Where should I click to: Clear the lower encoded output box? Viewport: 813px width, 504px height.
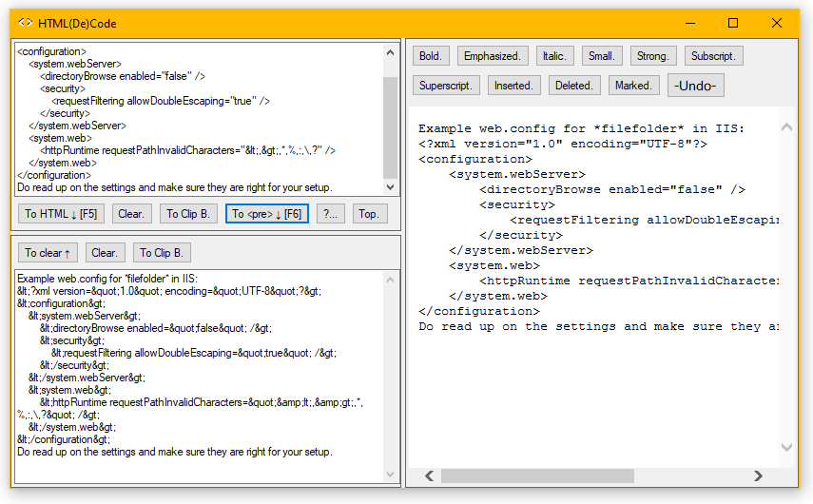click(106, 253)
